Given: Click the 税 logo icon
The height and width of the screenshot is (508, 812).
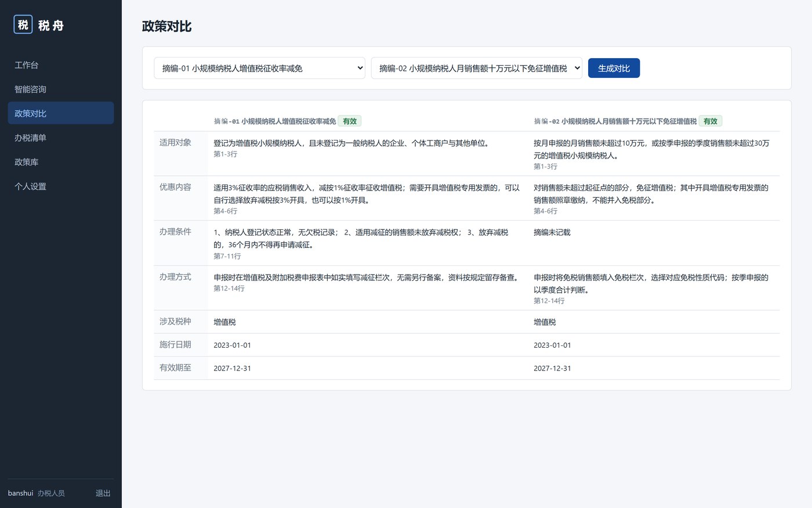Looking at the screenshot, I should click(23, 24).
